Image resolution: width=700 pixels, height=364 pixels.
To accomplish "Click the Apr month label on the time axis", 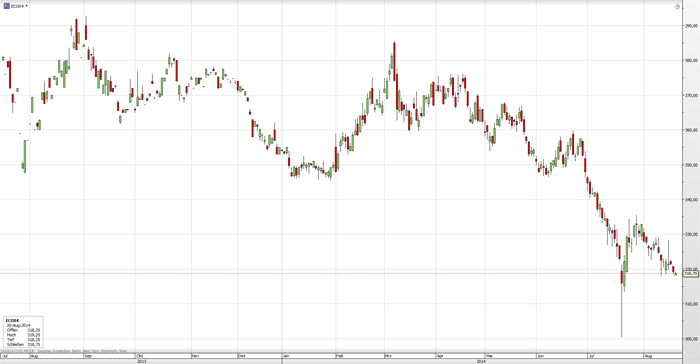I will point(440,356).
